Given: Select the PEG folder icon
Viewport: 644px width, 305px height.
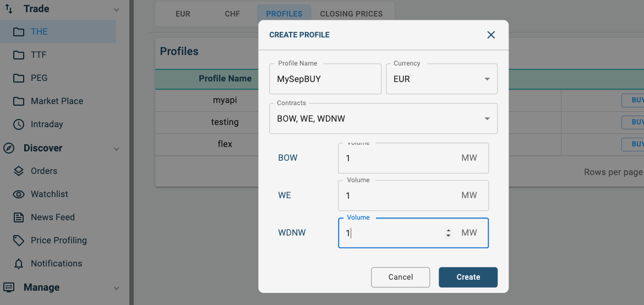Looking at the screenshot, I should [x=19, y=78].
